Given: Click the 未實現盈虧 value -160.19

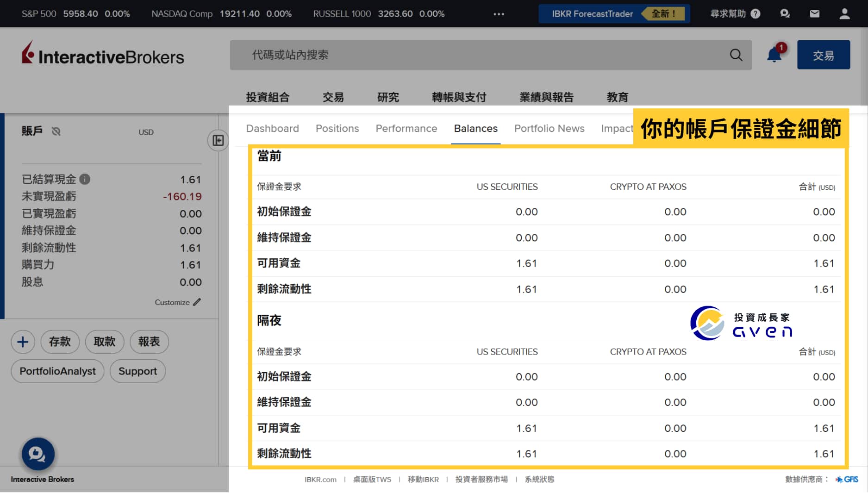Looking at the screenshot, I should [182, 196].
